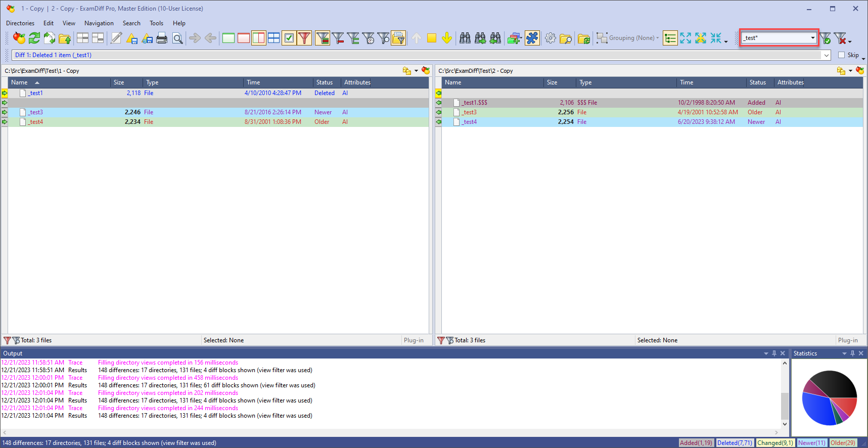The image size is (868, 448).
Task: Open the Statistics panel dropdown arrow
Action: pyautogui.click(x=844, y=353)
